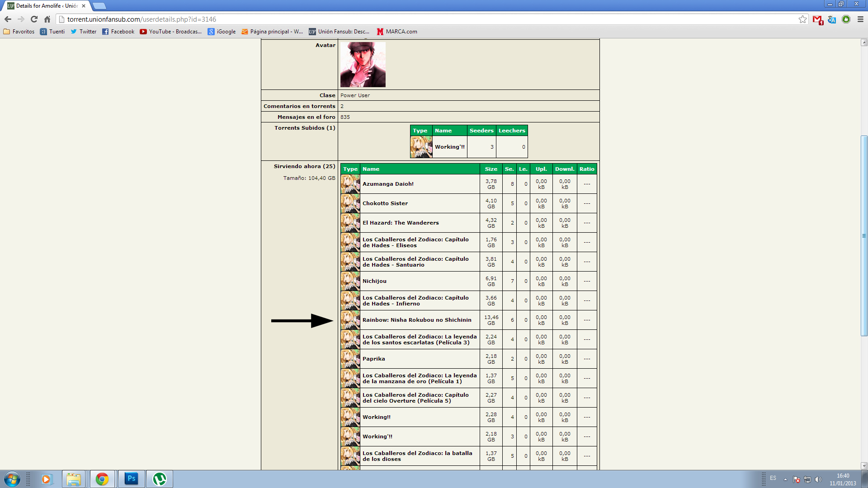Open the Nichijou torrent entry
Image resolution: width=868 pixels, height=488 pixels.
374,281
